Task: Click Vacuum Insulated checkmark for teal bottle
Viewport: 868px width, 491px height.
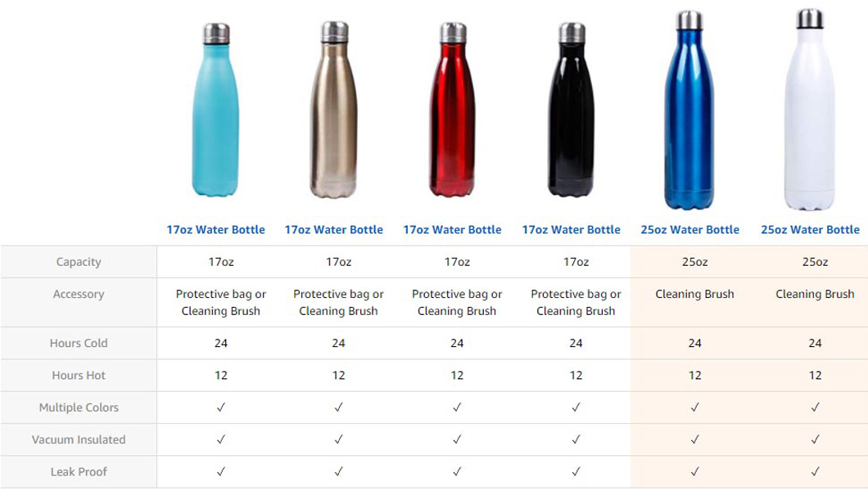Action: click(x=221, y=439)
